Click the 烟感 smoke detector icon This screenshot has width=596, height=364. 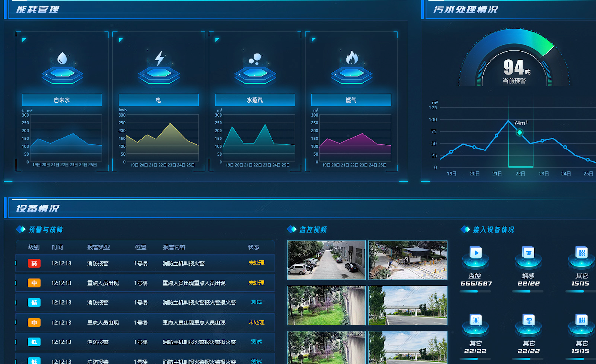pyautogui.click(x=528, y=253)
